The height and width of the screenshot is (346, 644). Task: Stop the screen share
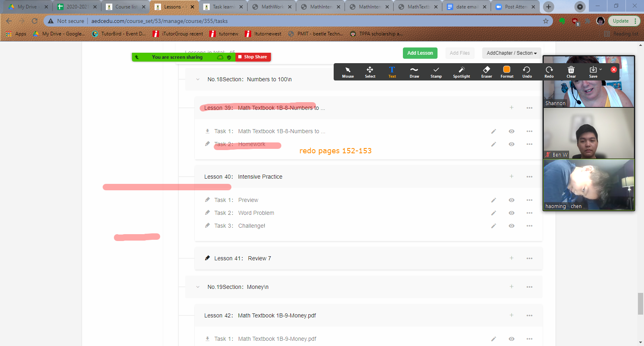253,57
